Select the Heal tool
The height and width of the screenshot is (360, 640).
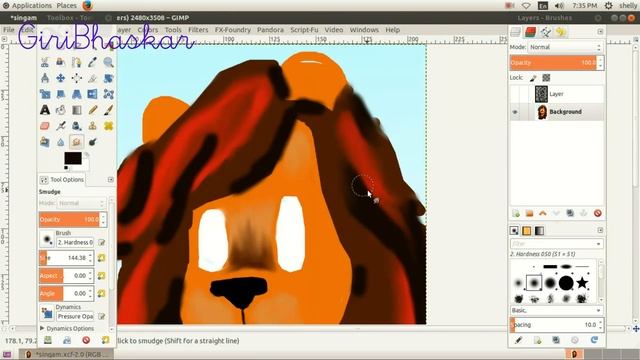coord(109,126)
